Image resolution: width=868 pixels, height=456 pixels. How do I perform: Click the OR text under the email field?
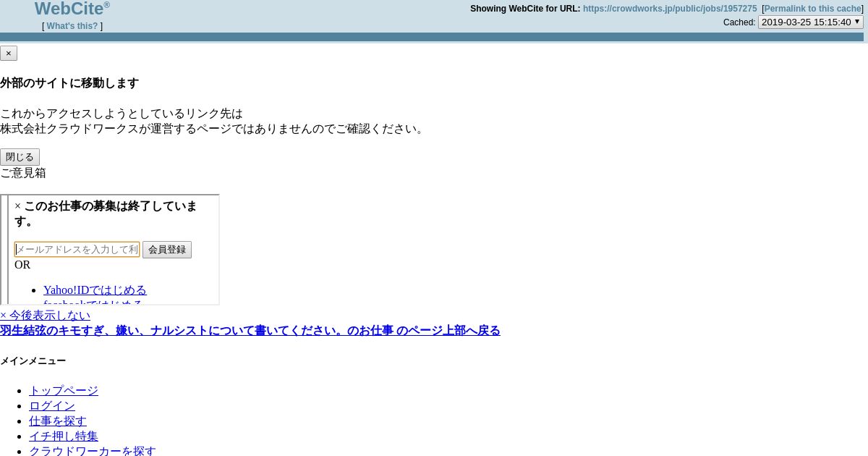(x=22, y=265)
